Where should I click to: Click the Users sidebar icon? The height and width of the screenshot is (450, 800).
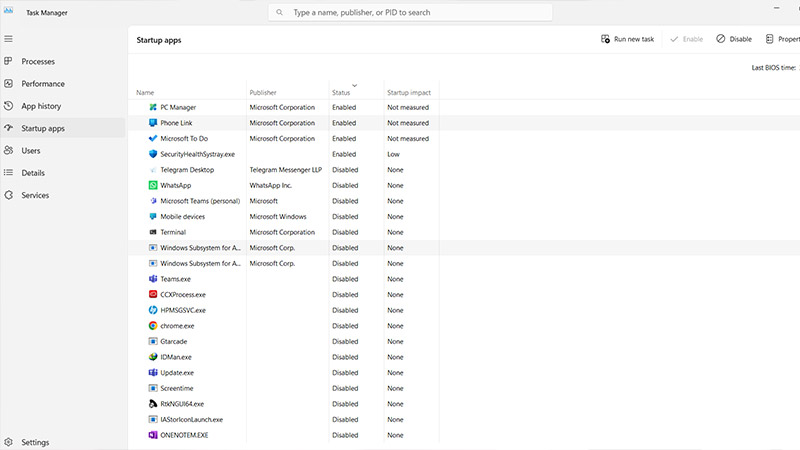[9, 150]
